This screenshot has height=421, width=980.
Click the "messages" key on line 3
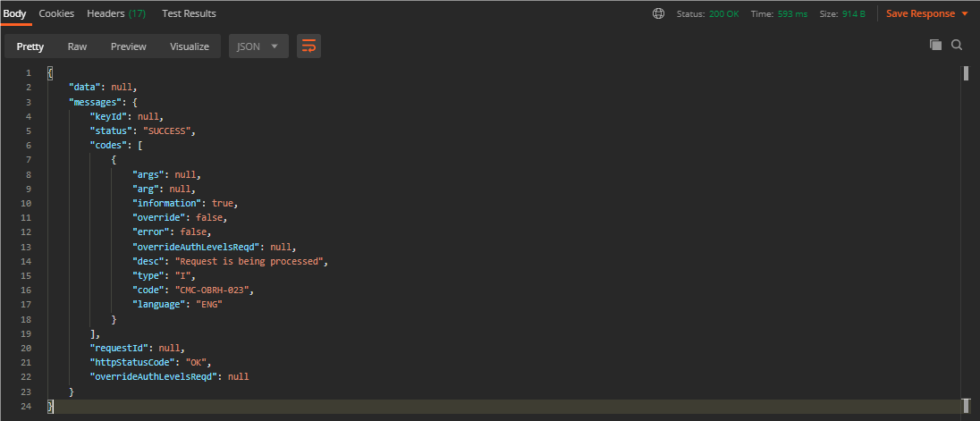pos(95,102)
